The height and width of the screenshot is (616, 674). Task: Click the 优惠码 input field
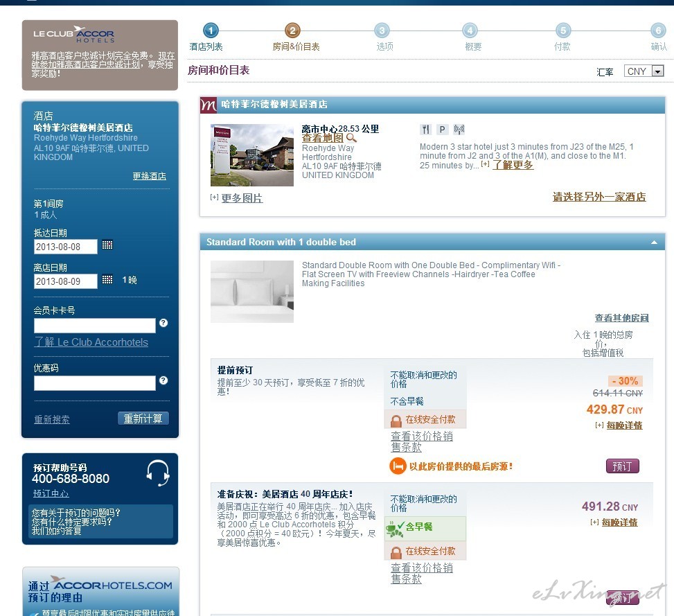(95, 383)
